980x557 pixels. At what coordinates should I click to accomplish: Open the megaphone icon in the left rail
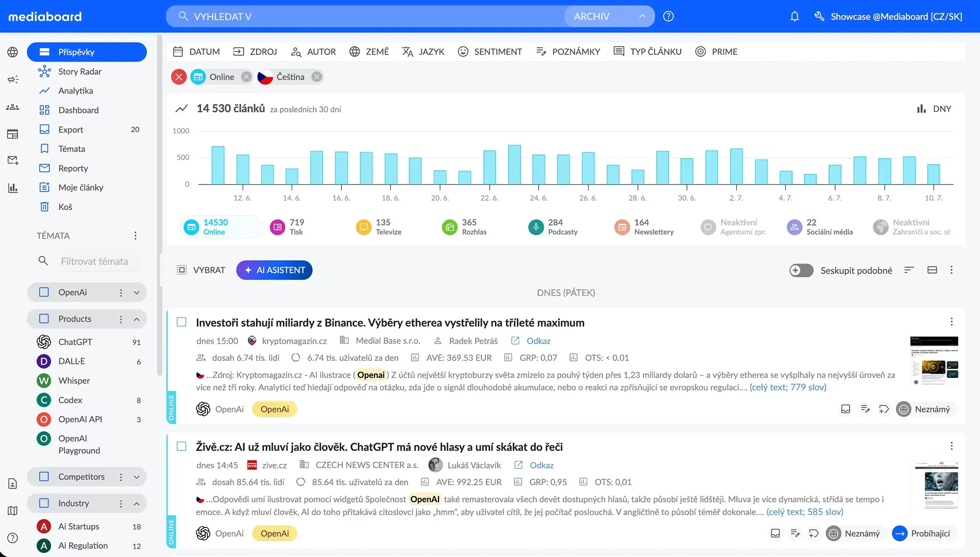tap(13, 80)
